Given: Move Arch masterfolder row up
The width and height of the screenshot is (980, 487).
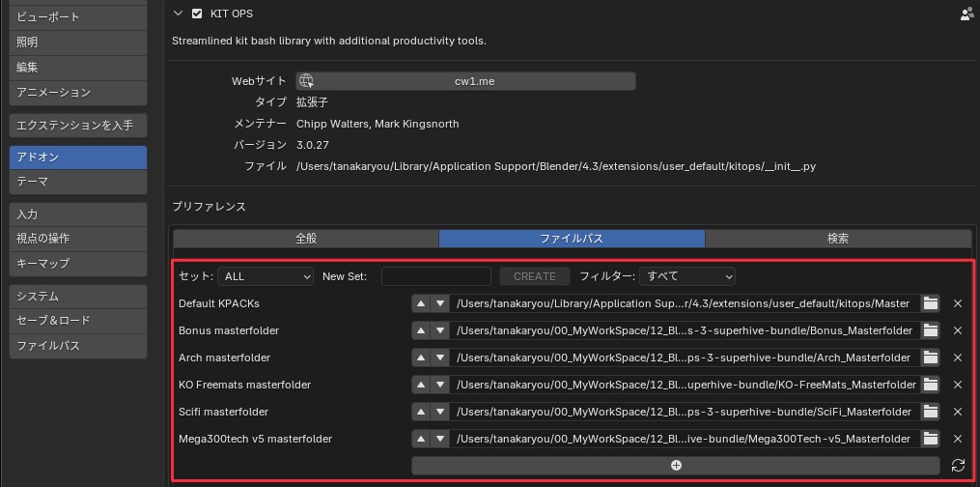Looking at the screenshot, I should pyautogui.click(x=421, y=358).
